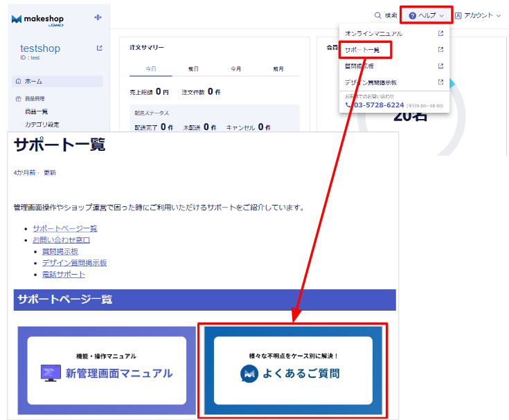Viewport: 509px width, 420px height.
Task: Switch to the 前日 tab in order summary
Action: click(193, 69)
